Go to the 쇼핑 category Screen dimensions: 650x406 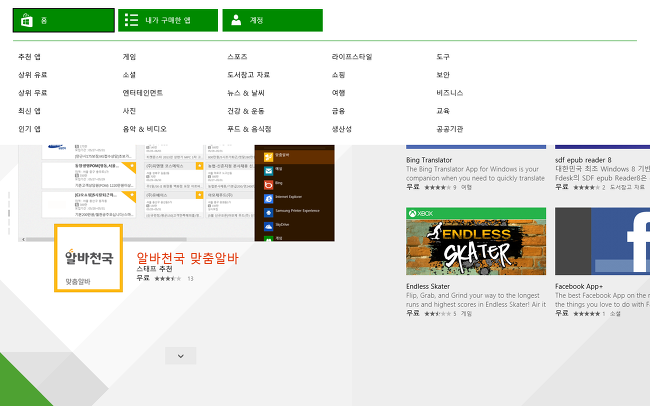(338, 75)
